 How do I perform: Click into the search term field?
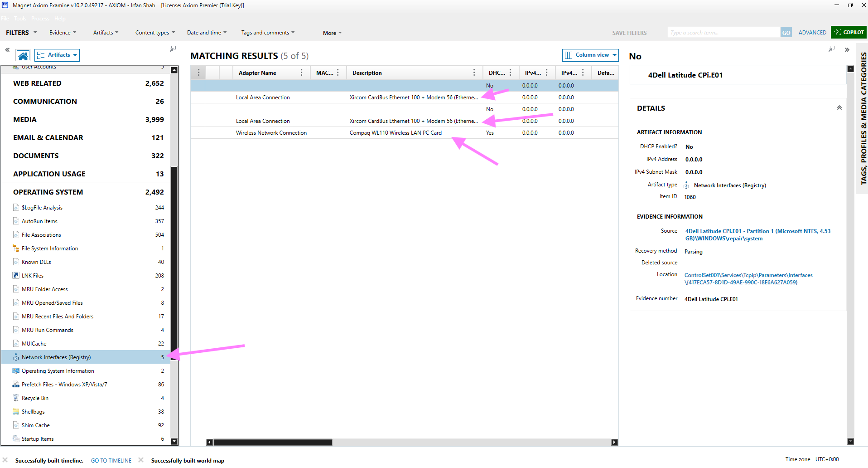pos(724,33)
